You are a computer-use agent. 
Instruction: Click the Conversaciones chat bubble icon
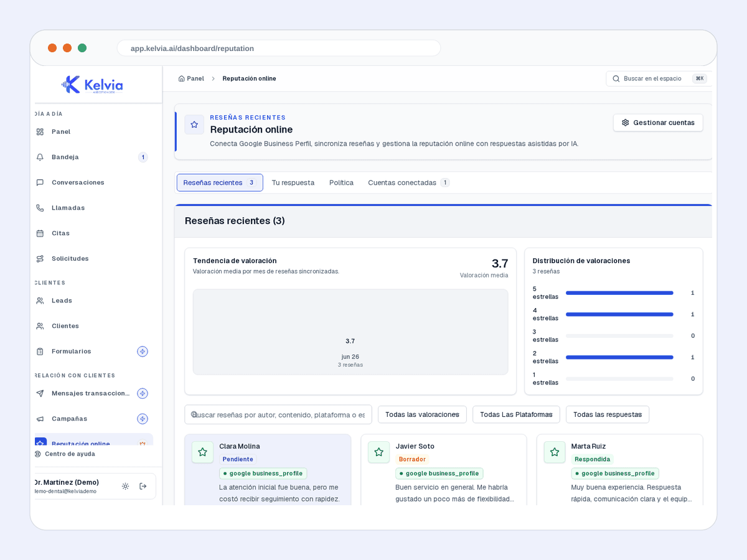coord(40,182)
